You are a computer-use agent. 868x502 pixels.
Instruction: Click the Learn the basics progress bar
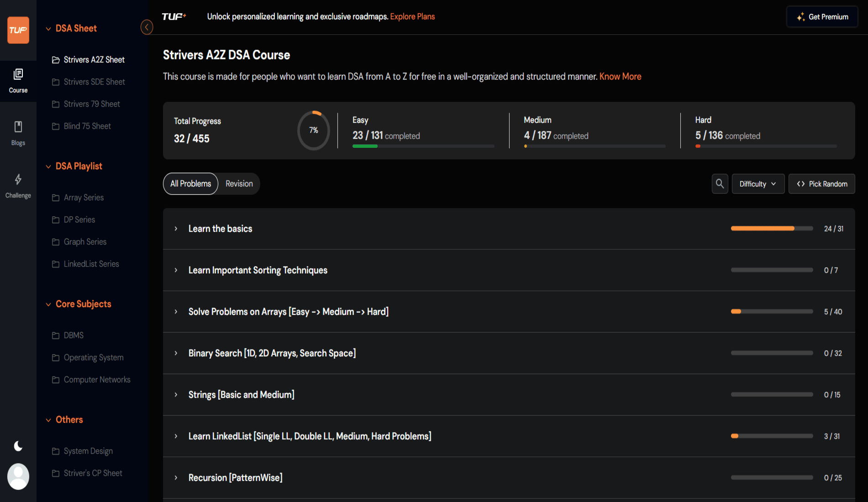tap(772, 229)
